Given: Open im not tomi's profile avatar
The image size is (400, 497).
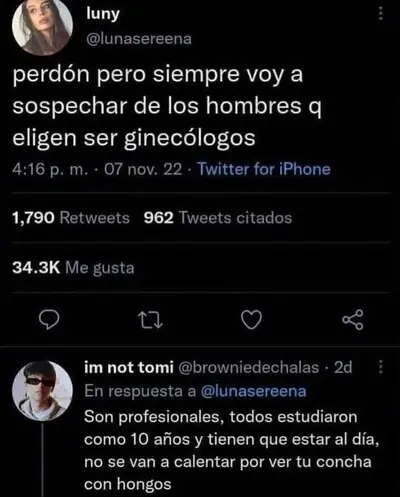Looking at the screenshot, I should click(x=43, y=391).
